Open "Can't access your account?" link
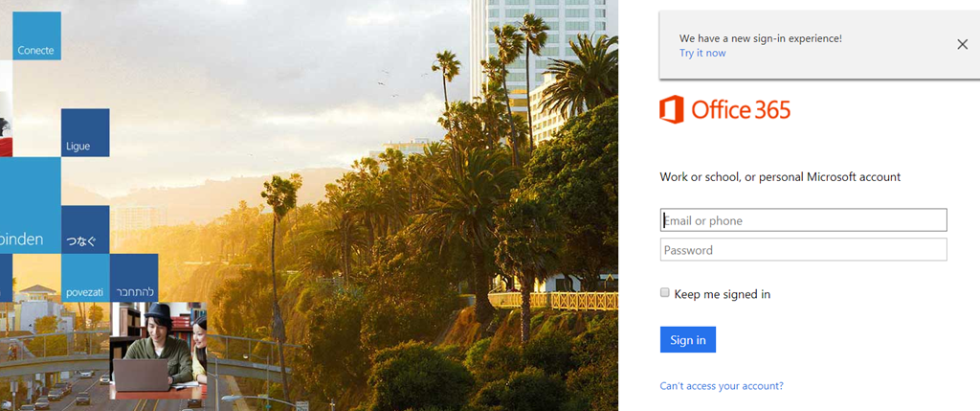This screenshot has width=980, height=411. (722, 386)
